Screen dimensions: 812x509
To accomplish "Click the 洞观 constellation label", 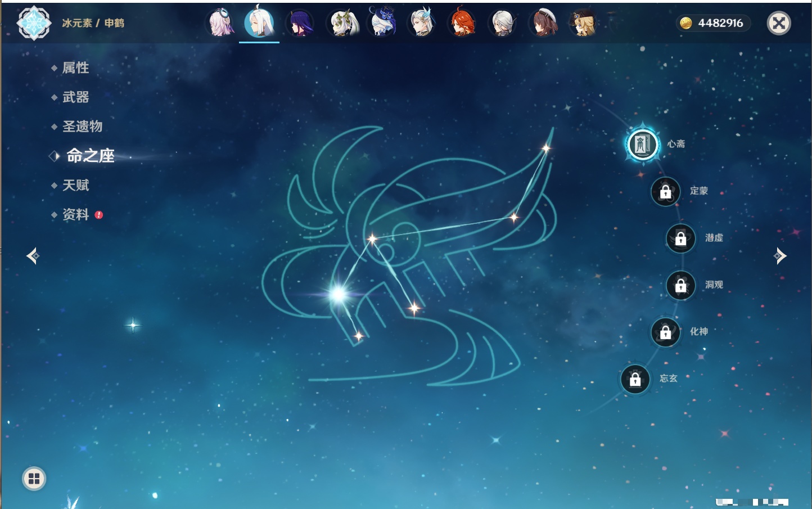I will pos(714,285).
